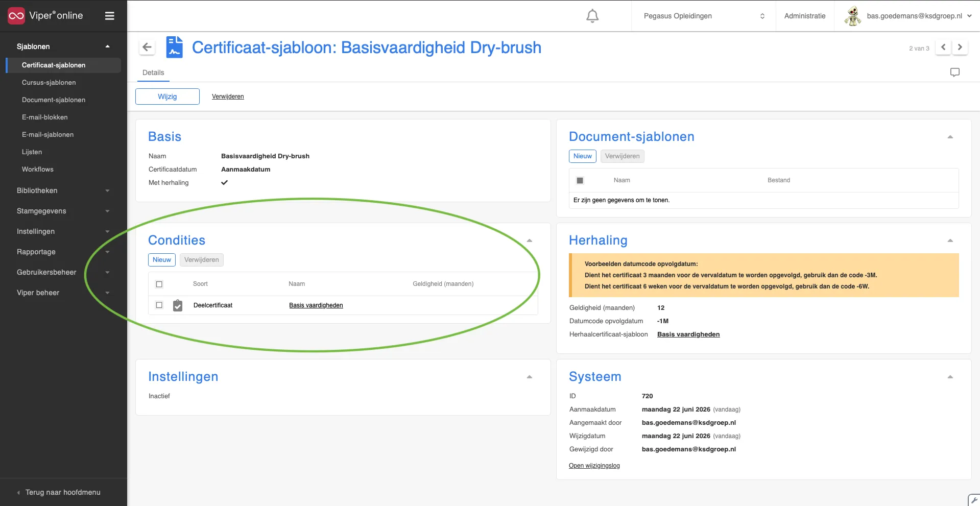The image size is (980, 506).
Task: Open Cursus-sjablonen in the sidebar
Action: [x=49, y=82]
